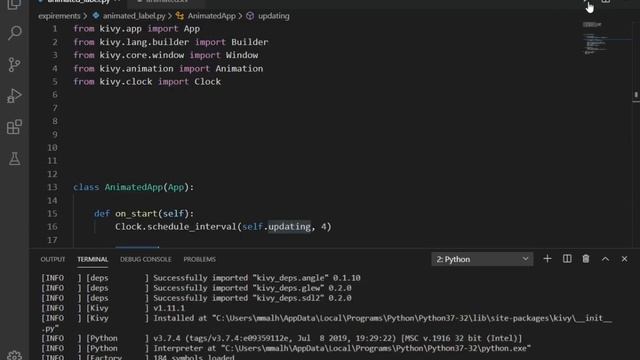
Task: Switch to the OUTPUT tab
Action: pyautogui.click(x=53, y=259)
